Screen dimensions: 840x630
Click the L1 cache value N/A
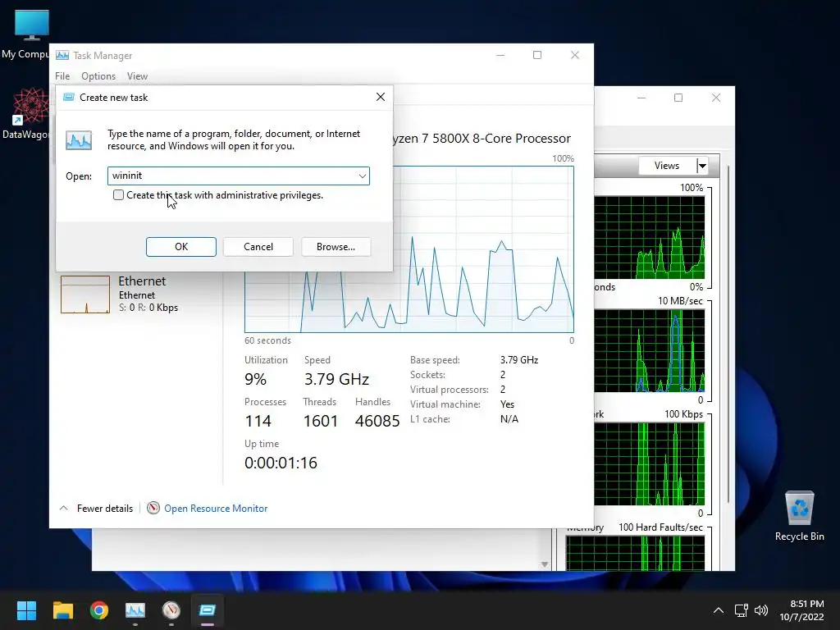click(x=509, y=419)
